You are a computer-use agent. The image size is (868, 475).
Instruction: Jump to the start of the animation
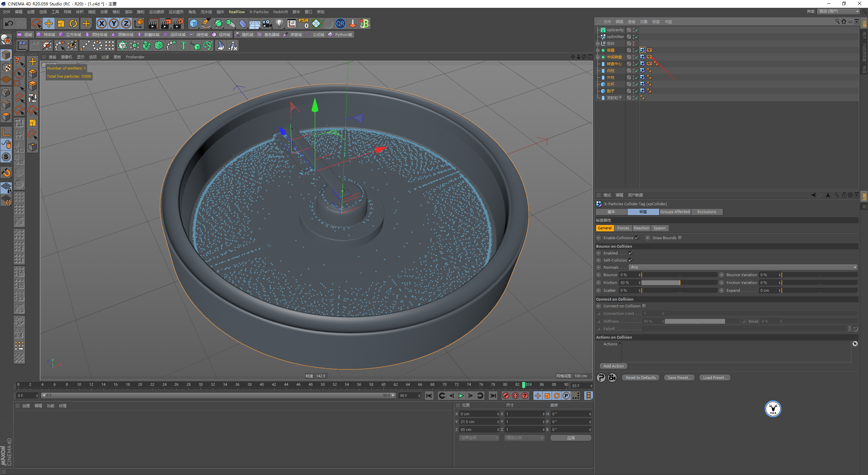point(429,396)
